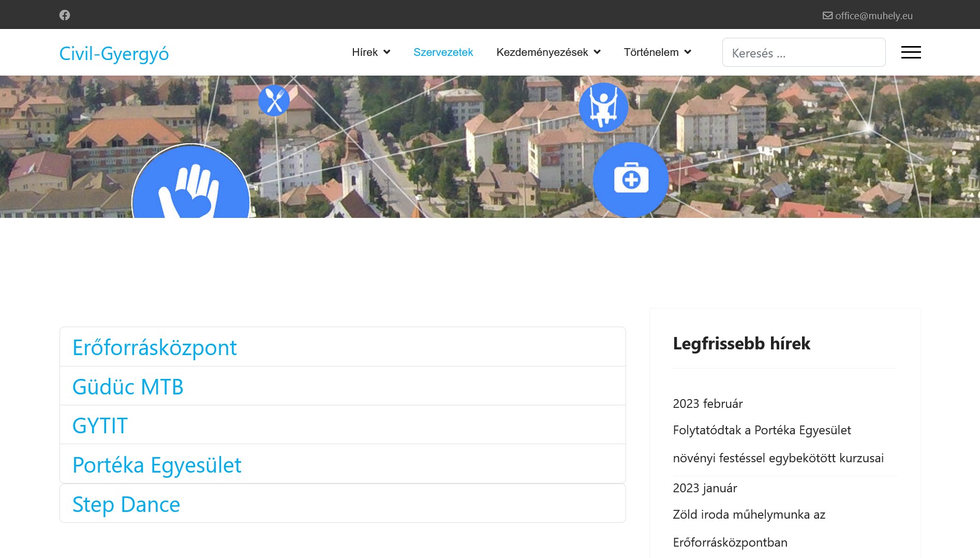The width and height of the screenshot is (980, 558).
Task: Click the fork and spoon banner icon
Action: click(x=274, y=100)
